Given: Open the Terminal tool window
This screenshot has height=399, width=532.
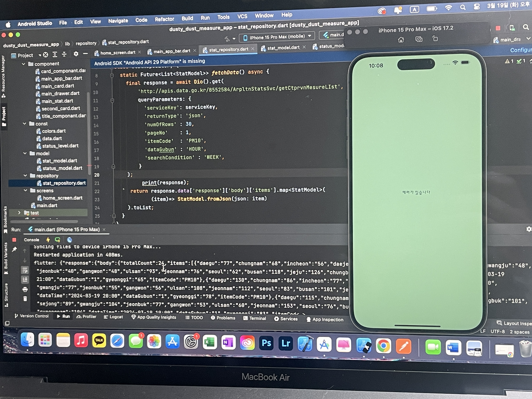Looking at the screenshot, I should click(x=255, y=318).
